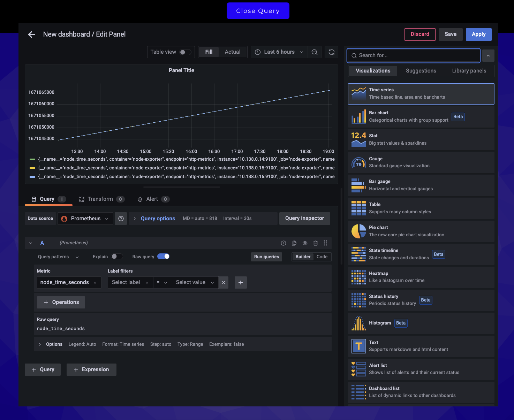Choose Heatmap visualization
This screenshot has height=420, width=514.
421,277
